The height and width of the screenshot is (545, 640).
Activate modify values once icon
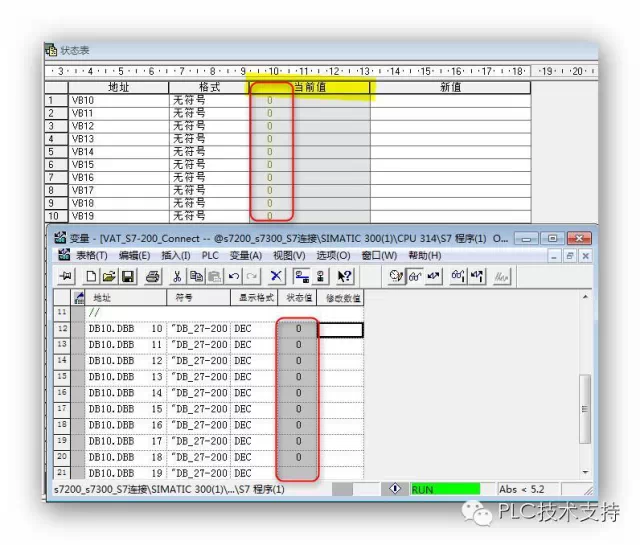[x=477, y=276]
